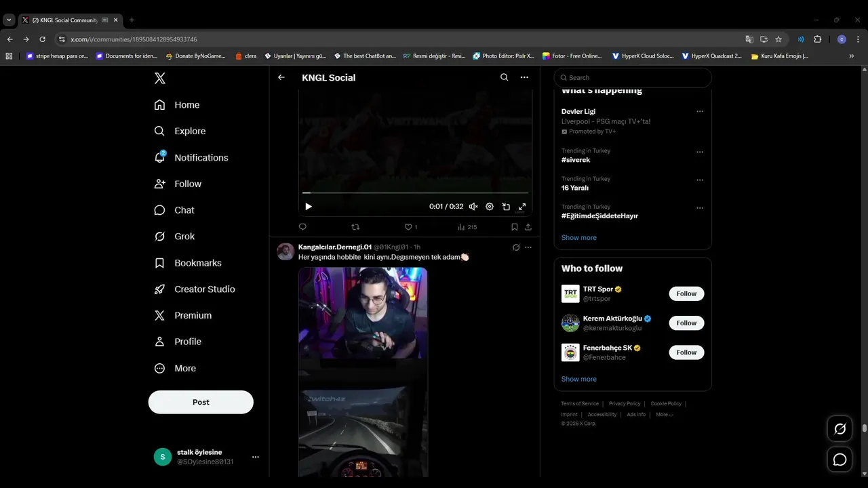Open the Photo Editor Pixlr bookmark

click(x=503, y=56)
